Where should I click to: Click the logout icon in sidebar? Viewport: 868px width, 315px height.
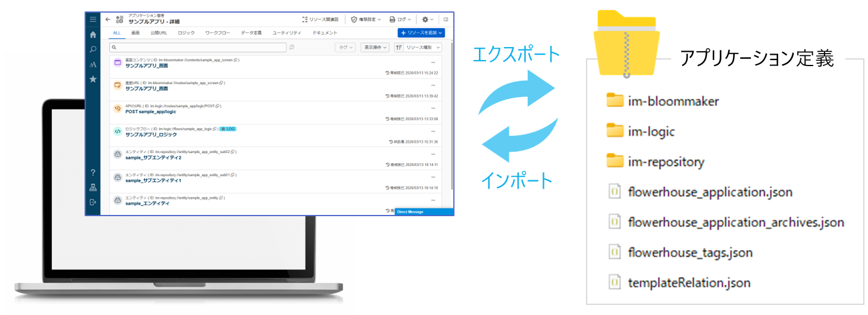click(x=93, y=202)
